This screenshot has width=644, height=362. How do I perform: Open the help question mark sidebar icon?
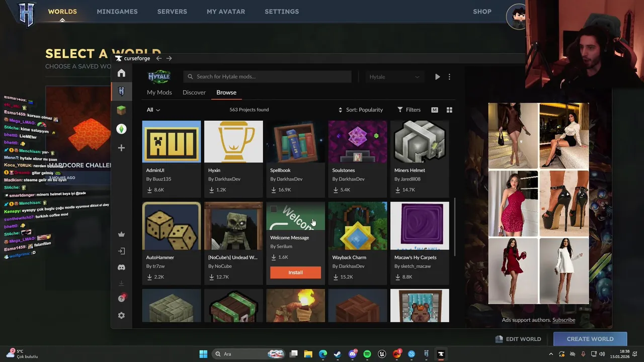[121, 298]
